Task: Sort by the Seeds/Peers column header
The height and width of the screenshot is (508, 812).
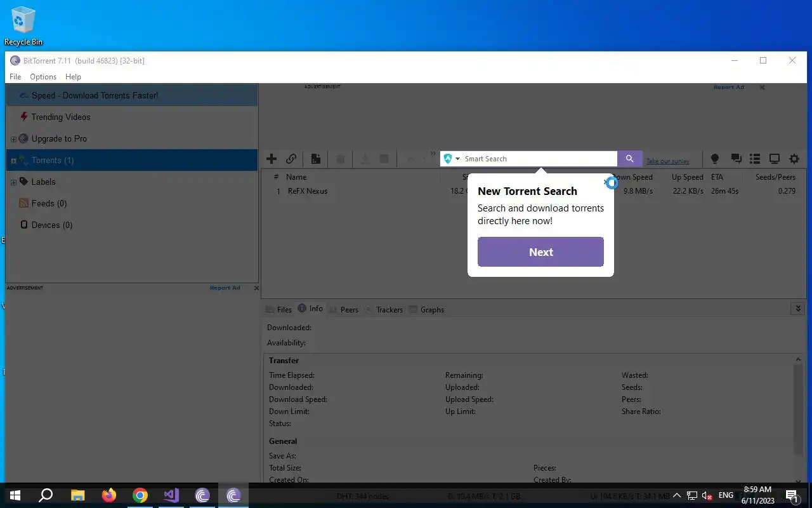Action: pos(775,177)
